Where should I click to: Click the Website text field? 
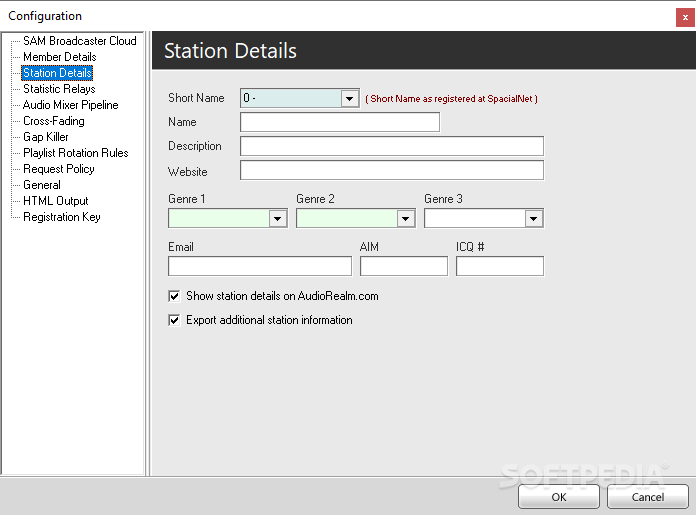click(x=392, y=170)
